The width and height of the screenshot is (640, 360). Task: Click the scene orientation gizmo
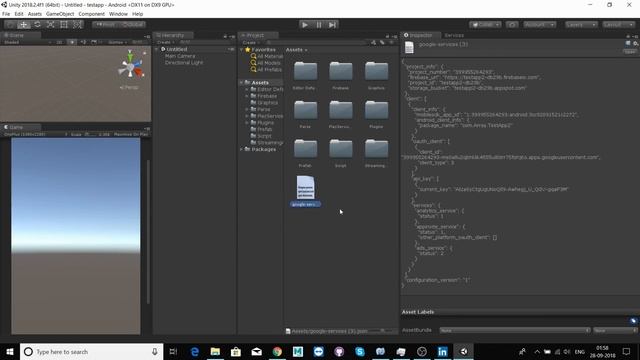click(x=131, y=67)
